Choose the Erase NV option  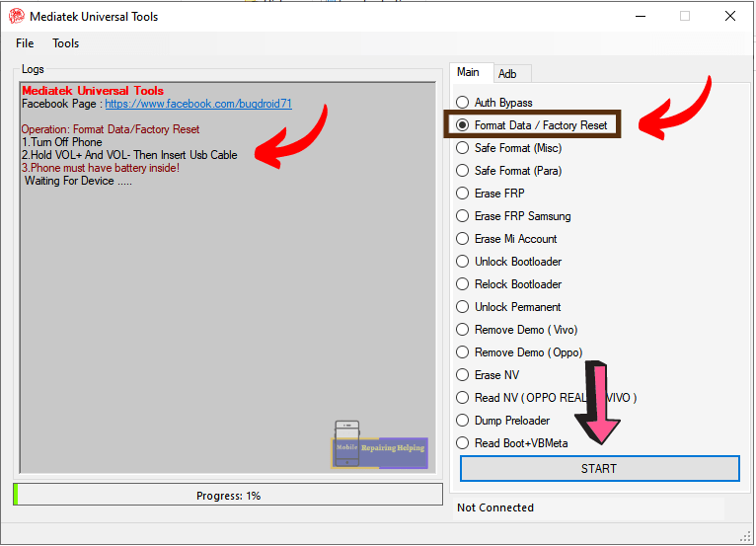[x=488, y=375]
